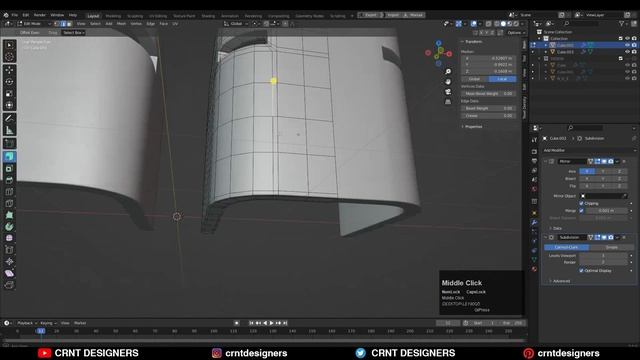Adjust Crease value slider
Screen dimensions: 640x360
point(489,116)
